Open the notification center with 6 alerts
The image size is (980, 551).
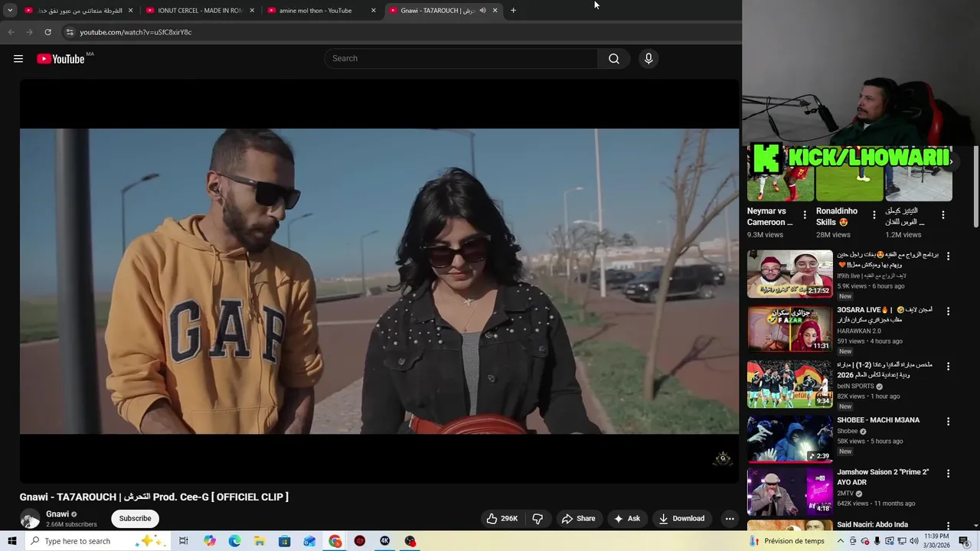(x=964, y=541)
